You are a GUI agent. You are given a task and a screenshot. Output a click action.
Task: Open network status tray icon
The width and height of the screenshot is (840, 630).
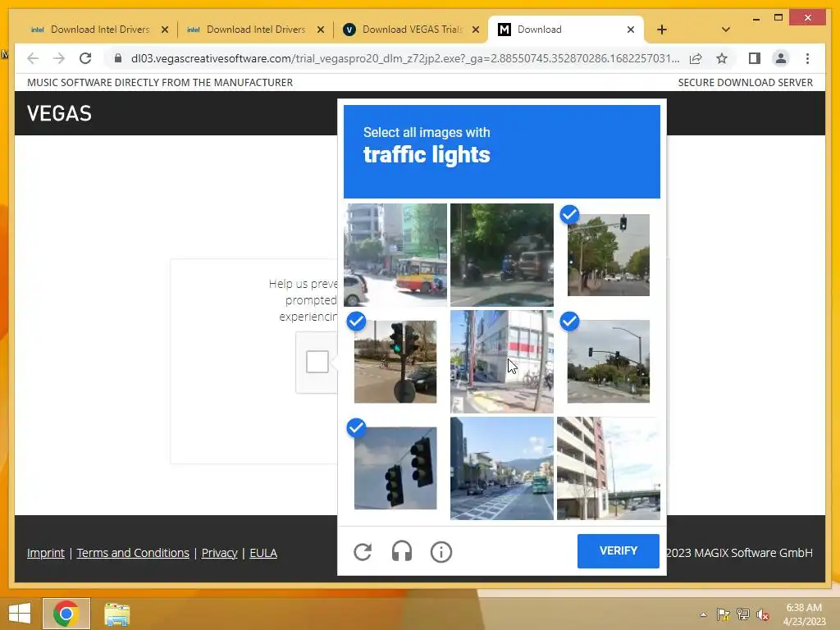tap(743, 614)
